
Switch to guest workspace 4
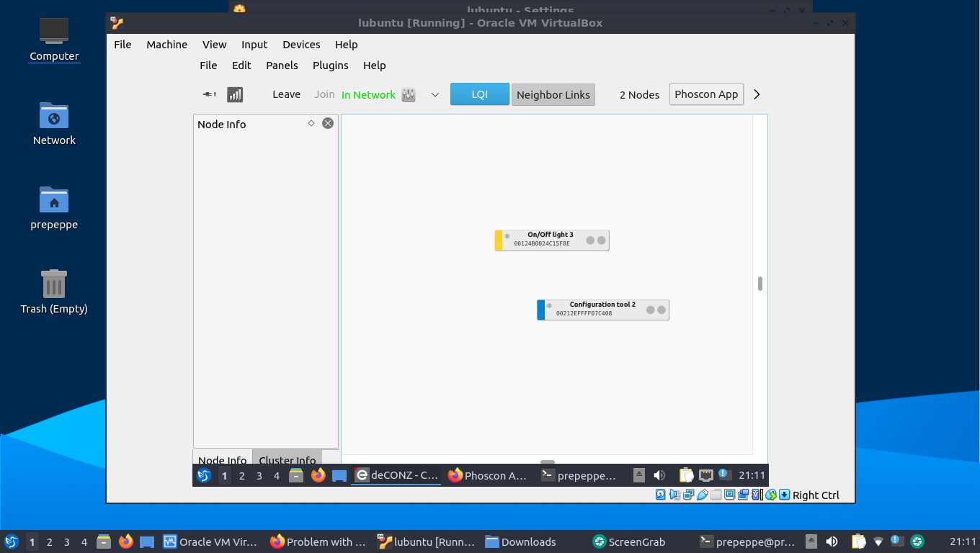point(276,475)
